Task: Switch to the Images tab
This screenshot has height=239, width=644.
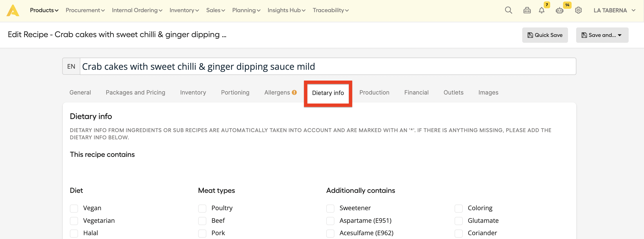Action: (488, 92)
